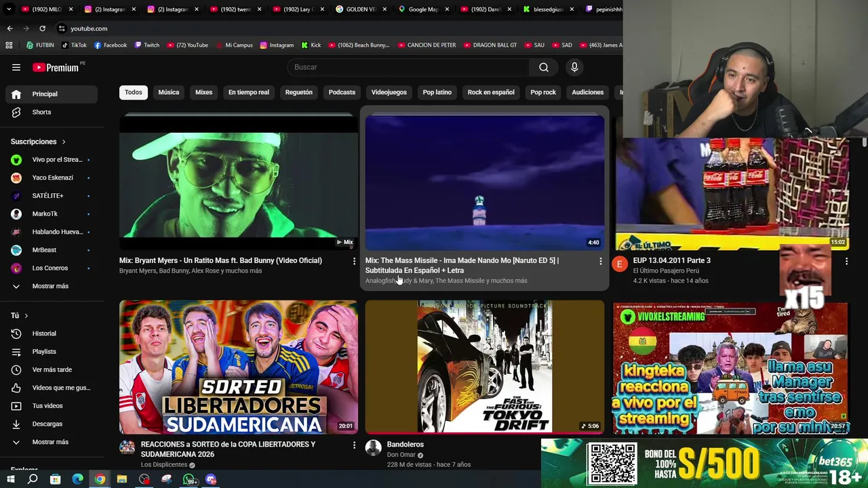
Task: Open Microsoft Store from taskbar
Action: 55,479
